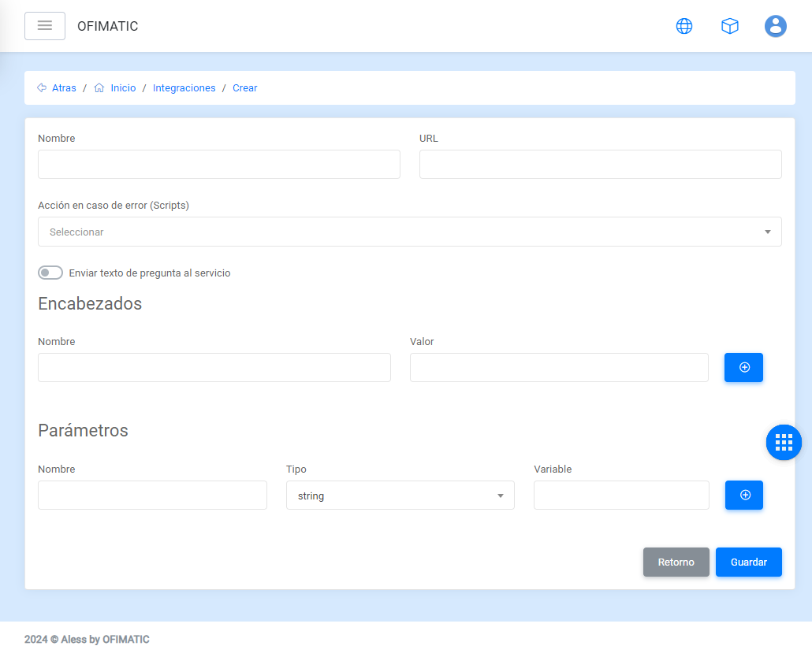Add header row with plus button

click(743, 368)
